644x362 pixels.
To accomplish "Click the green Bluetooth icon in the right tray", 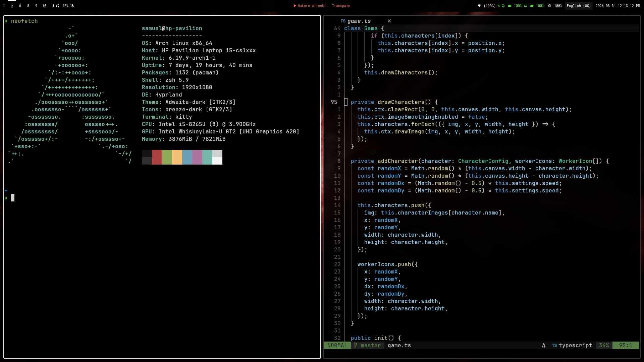I will coord(499,6).
